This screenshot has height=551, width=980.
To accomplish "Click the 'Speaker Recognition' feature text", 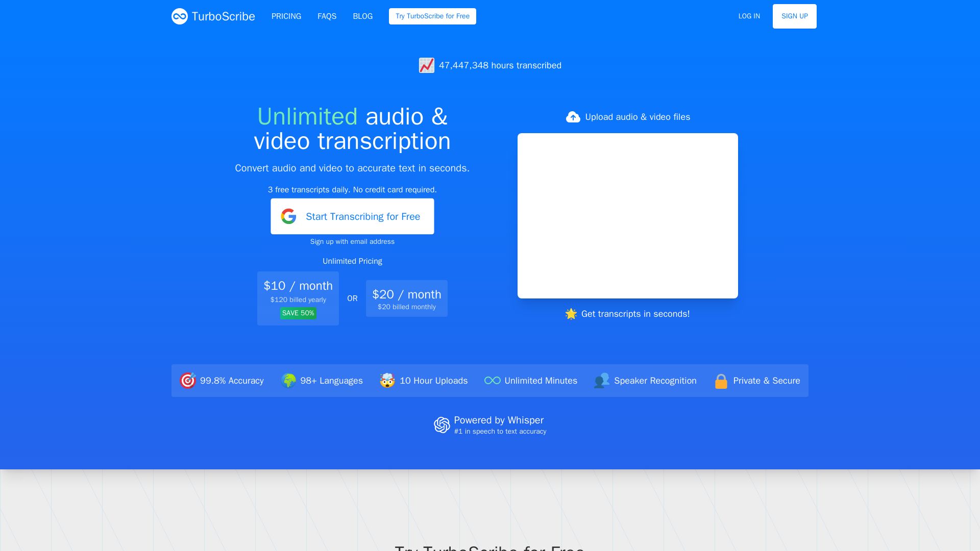I will point(655,381).
